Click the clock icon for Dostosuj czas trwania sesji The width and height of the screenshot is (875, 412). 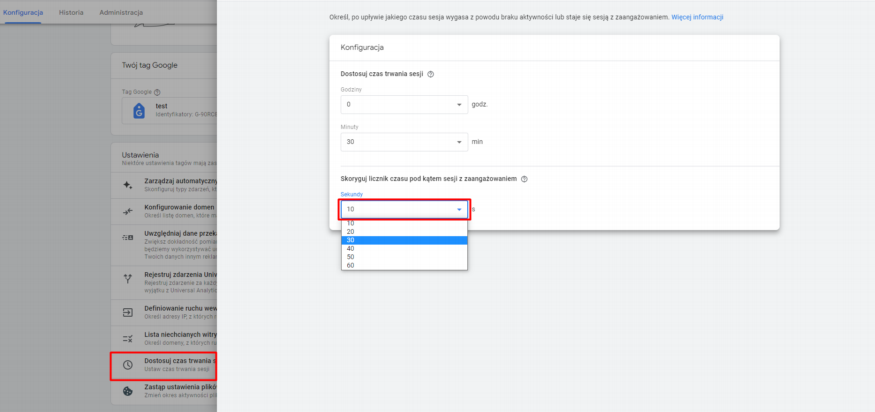(x=127, y=365)
